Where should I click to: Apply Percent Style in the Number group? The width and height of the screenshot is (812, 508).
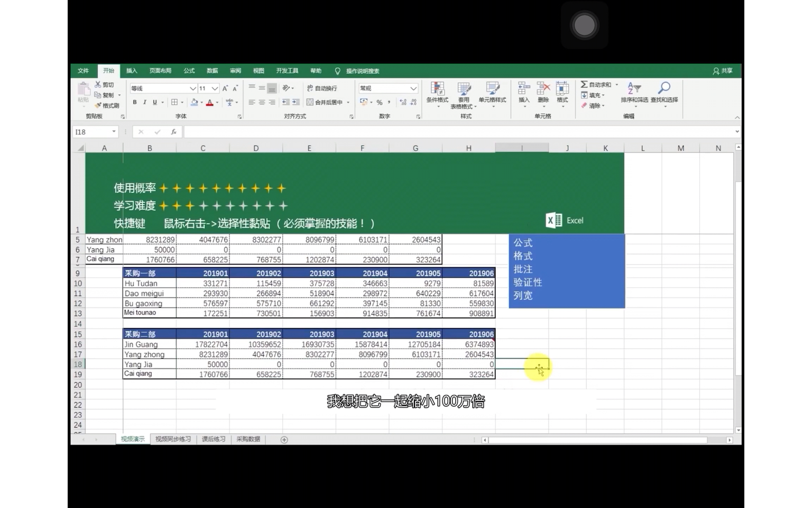click(379, 102)
